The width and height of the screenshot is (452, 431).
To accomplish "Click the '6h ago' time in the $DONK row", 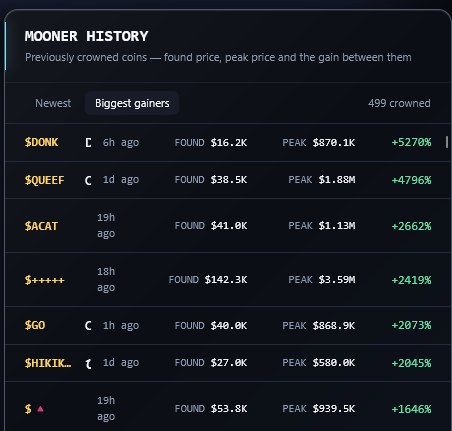I will point(121,143).
